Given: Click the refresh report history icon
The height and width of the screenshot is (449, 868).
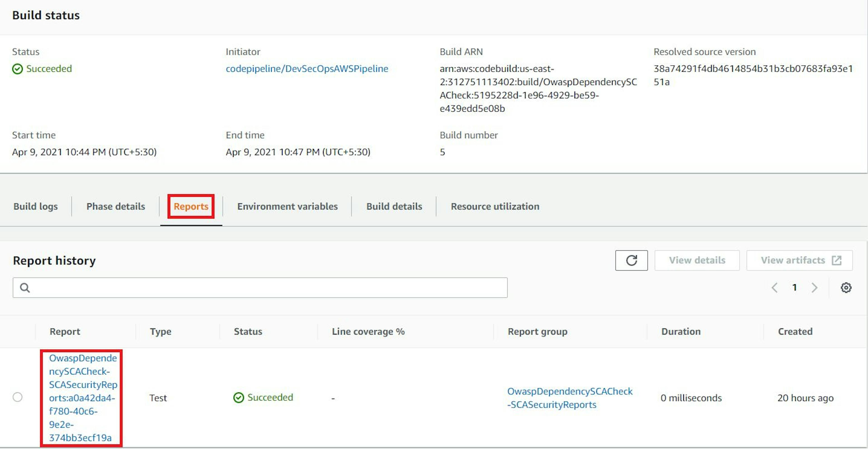Looking at the screenshot, I should pyautogui.click(x=631, y=260).
